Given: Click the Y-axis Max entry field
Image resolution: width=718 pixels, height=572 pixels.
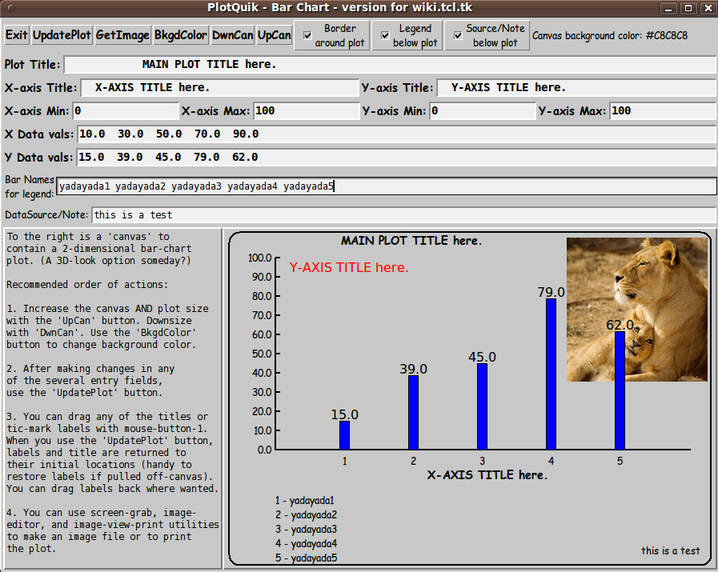Looking at the screenshot, I should [x=663, y=111].
